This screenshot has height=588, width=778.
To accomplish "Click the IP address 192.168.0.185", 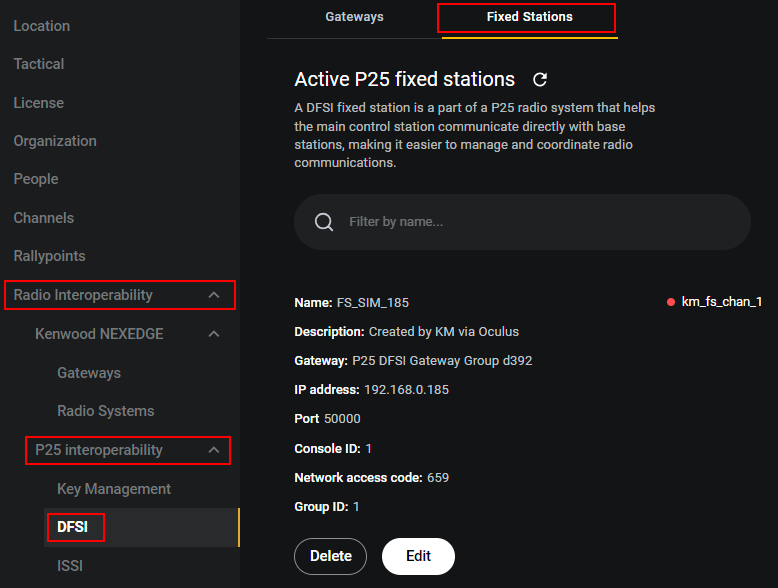I will tap(406, 390).
